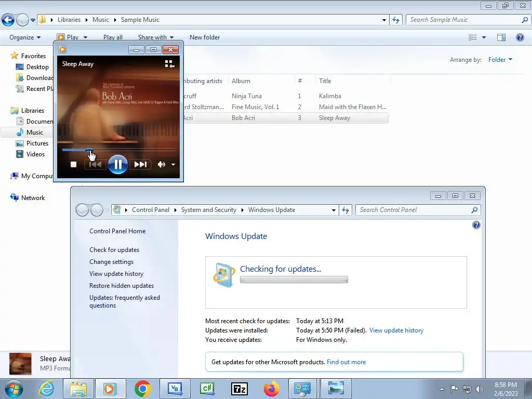
Task: Click Explorer Back button
Action: 8,20
